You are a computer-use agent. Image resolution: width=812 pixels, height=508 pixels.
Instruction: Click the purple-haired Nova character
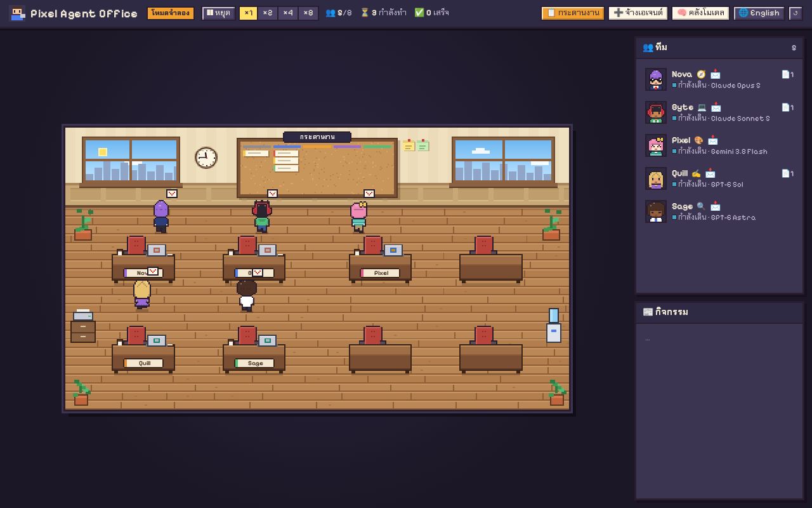[161, 217]
